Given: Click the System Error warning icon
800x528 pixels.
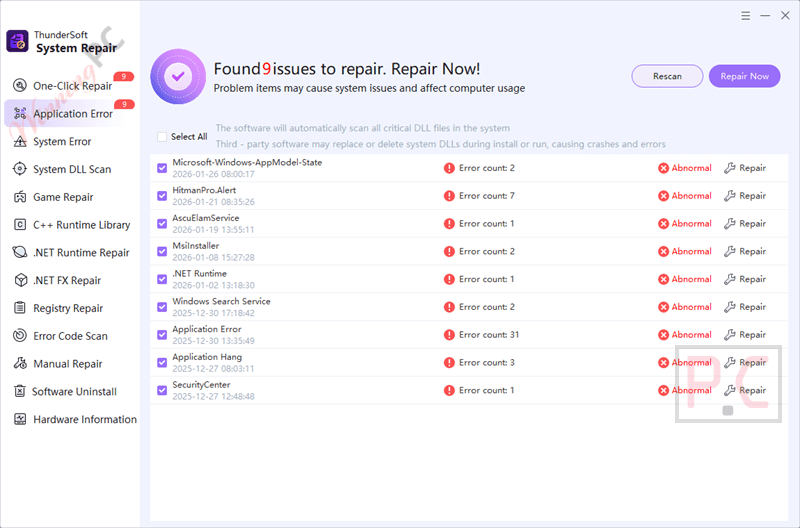Looking at the screenshot, I should (x=19, y=141).
